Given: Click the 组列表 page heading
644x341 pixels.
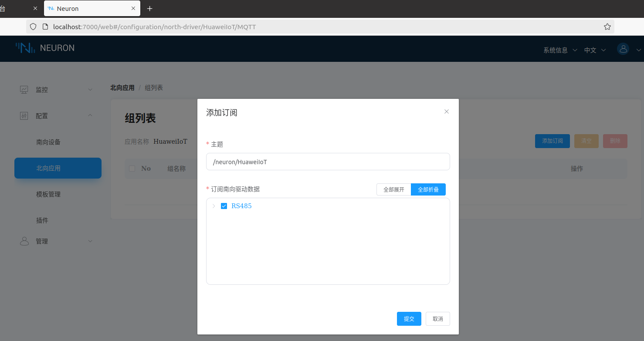Looking at the screenshot, I should click(140, 118).
